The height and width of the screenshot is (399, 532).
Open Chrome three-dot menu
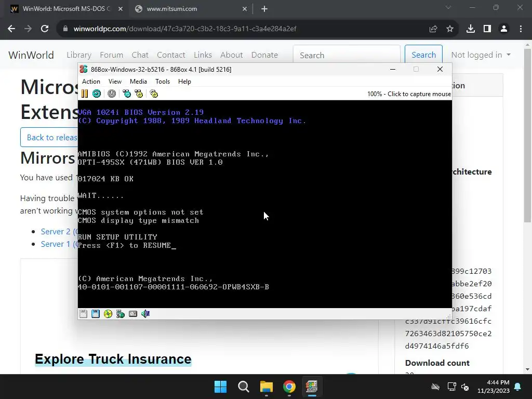coord(521,29)
